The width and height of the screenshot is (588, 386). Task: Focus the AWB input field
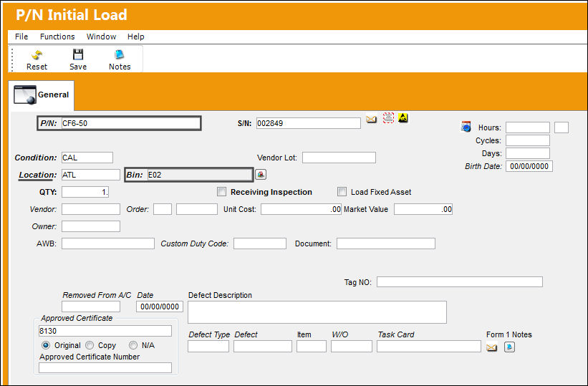[x=108, y=243]
